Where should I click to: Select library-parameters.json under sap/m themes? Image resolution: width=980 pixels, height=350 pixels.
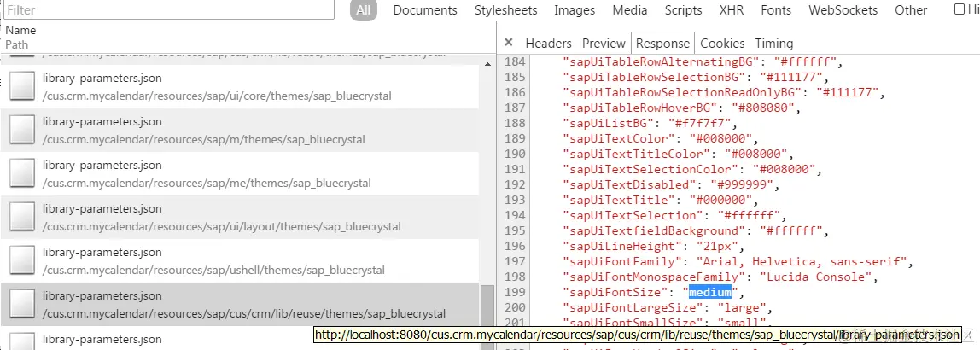point(239,130)
